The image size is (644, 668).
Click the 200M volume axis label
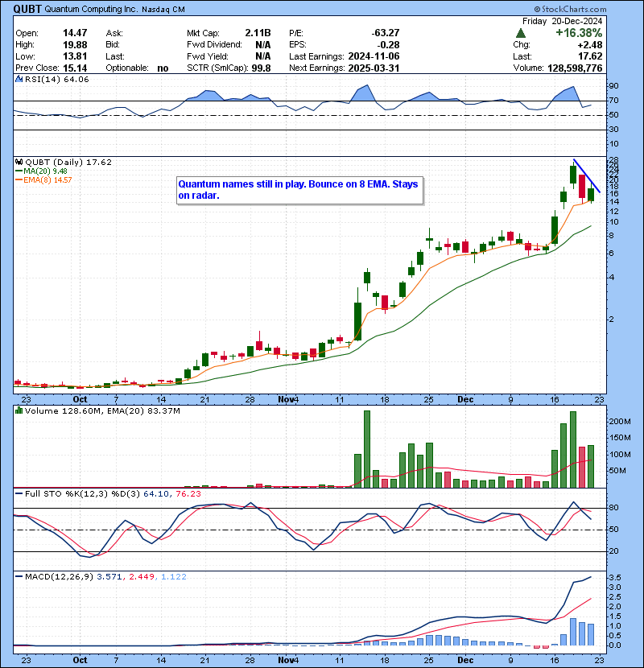coord(620,422)
